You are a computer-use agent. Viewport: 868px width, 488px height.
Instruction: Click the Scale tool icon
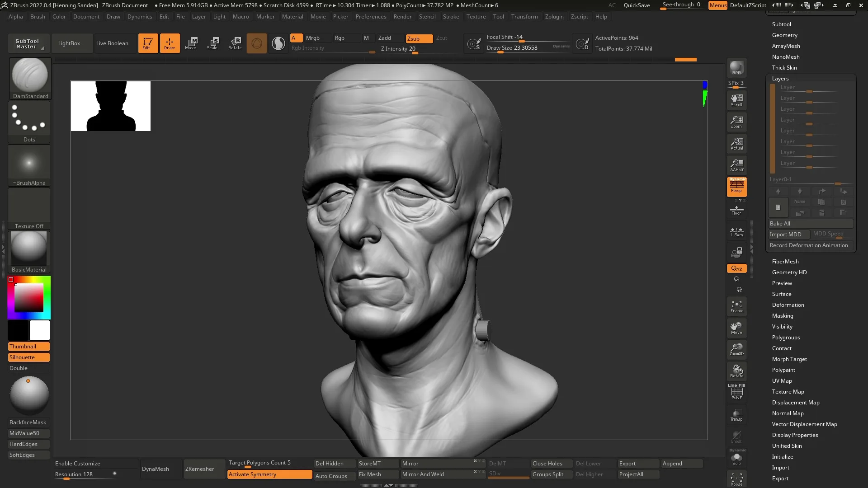[213, 43]
